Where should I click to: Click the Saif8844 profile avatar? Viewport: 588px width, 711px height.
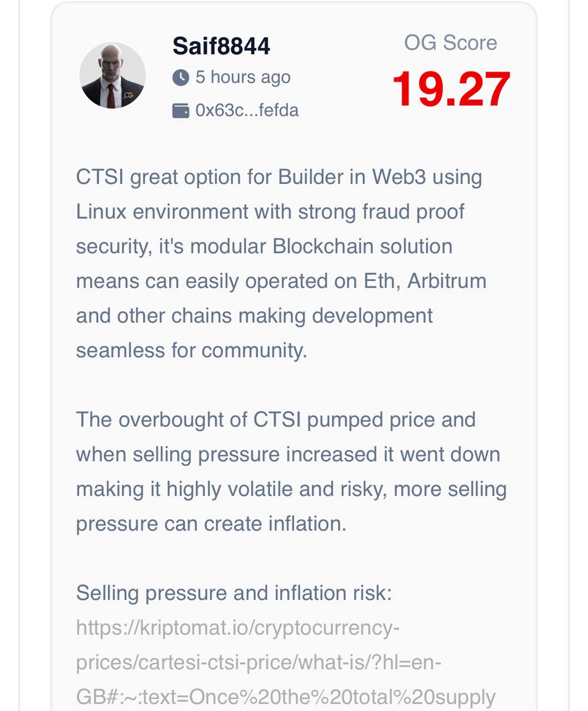[113, 76]
